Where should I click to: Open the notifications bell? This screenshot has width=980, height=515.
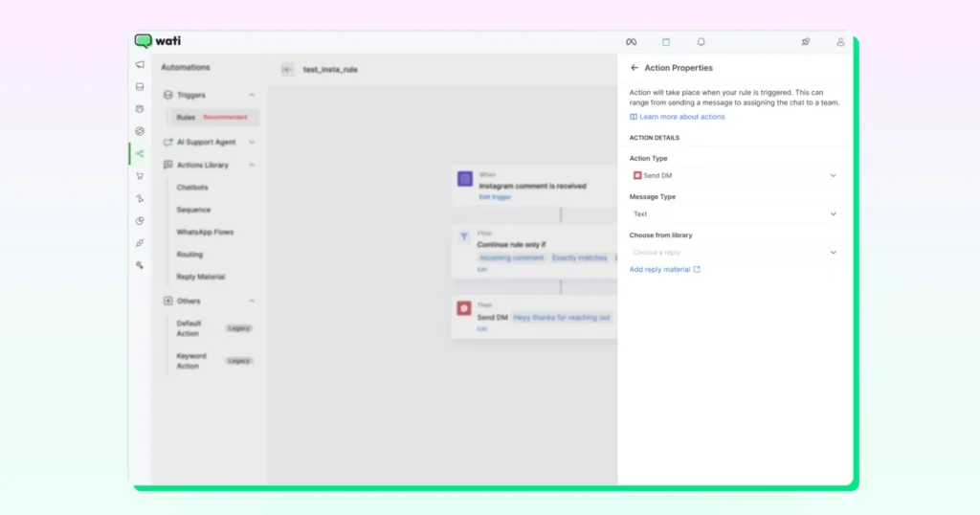[701, 42]
